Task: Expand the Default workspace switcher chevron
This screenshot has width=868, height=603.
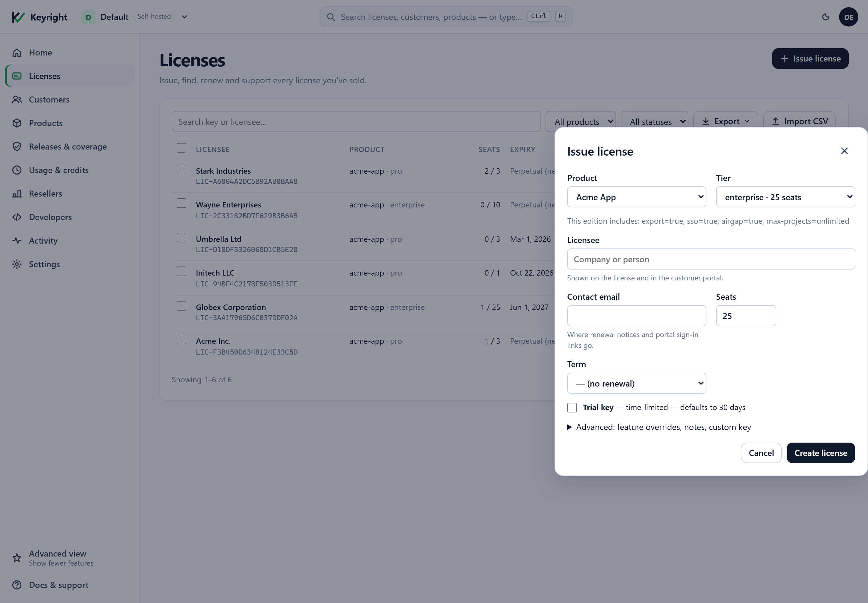Action: click(x=184, y=17)
